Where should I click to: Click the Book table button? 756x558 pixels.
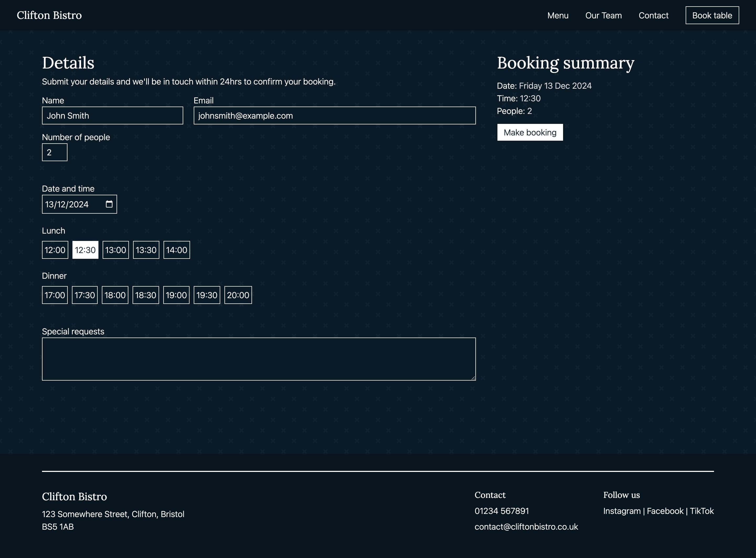712,15
